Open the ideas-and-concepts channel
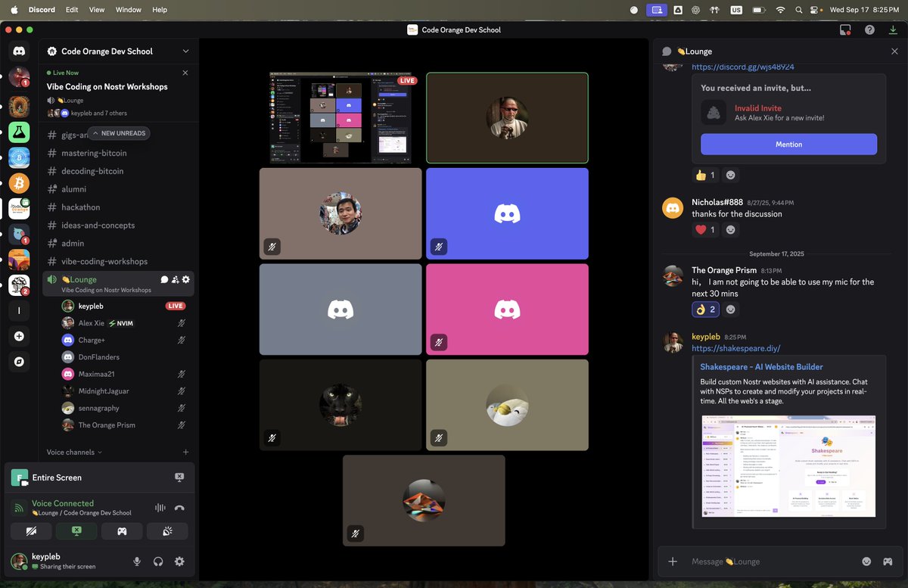 tap(118, 226)
